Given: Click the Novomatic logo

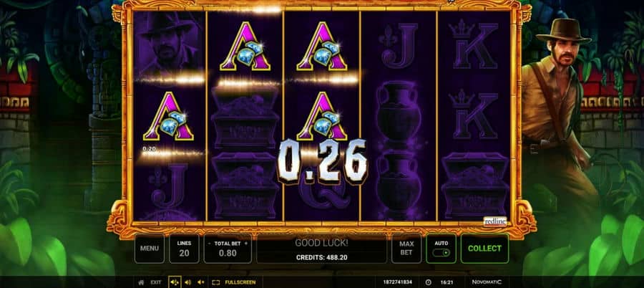Looking at the screenshot, I should point(487,282).
